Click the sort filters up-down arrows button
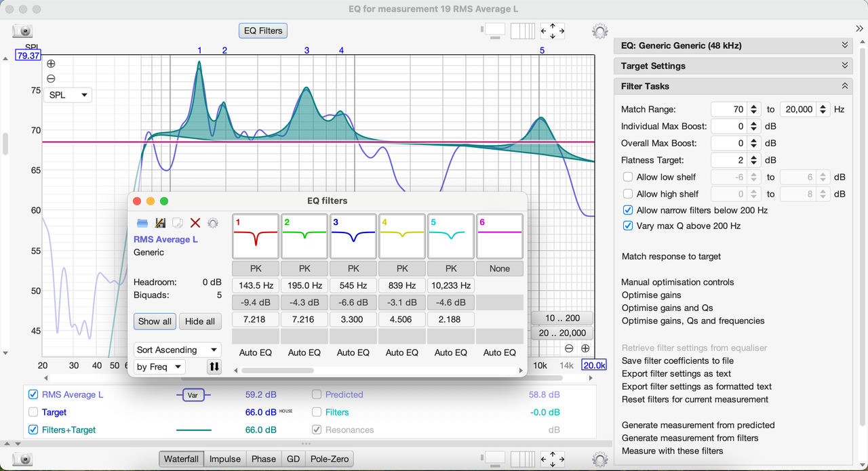Image resolution: width=868 pixels, height=471 pixels. tap(214, 367)
